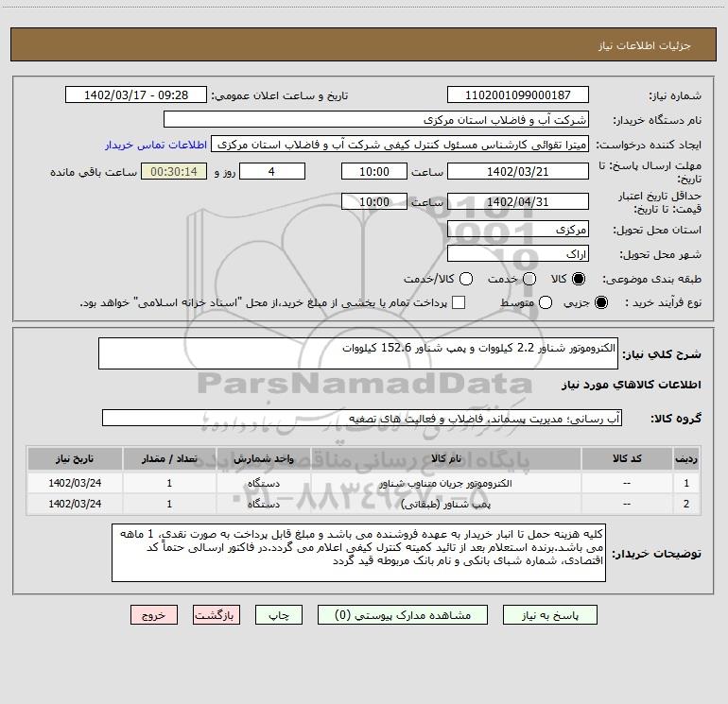Click the خروج exit button
Viewport: 728px width, 704px height.
click(154, 615)
